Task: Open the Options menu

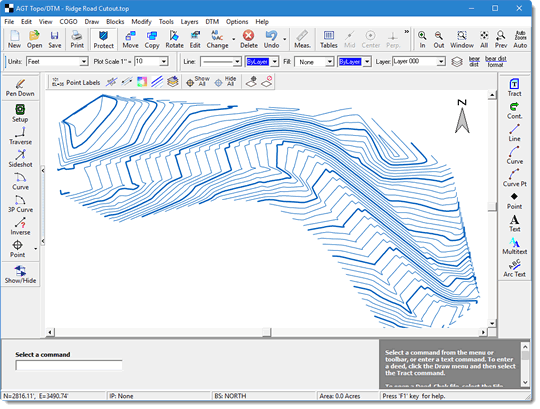Action: [x=237, y=21]
